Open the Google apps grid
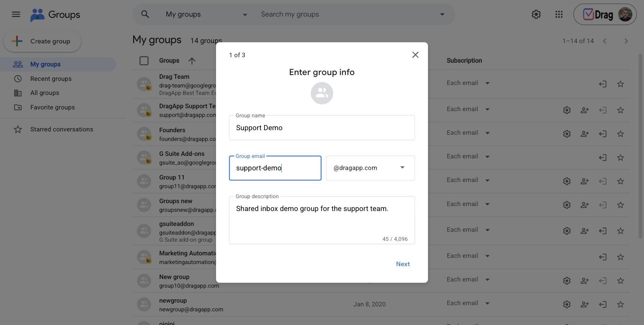This screenshot has width=644, height=325. tap(559, 15)
